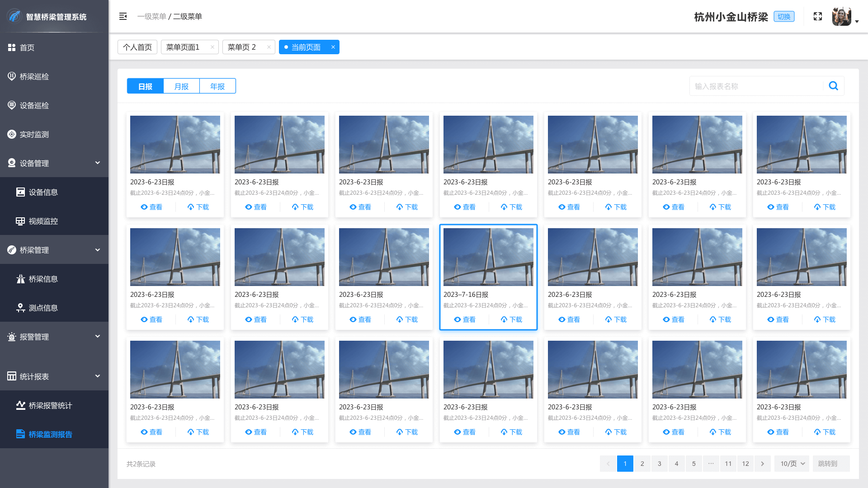Switch to the 菜单页面1 tab
The image size is (868, 488).
click(183, 47)
